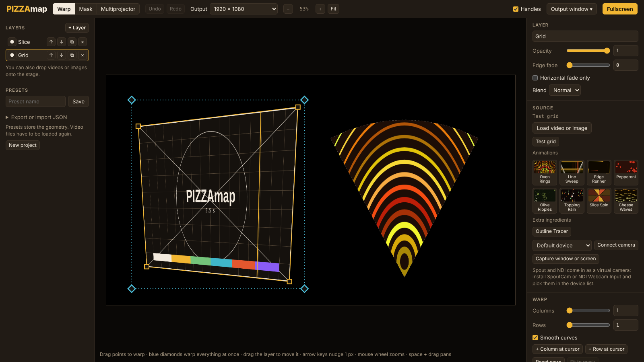Select the Edge Runner animation
Viewport: 644px width, 362px height.
click(599, 173)
